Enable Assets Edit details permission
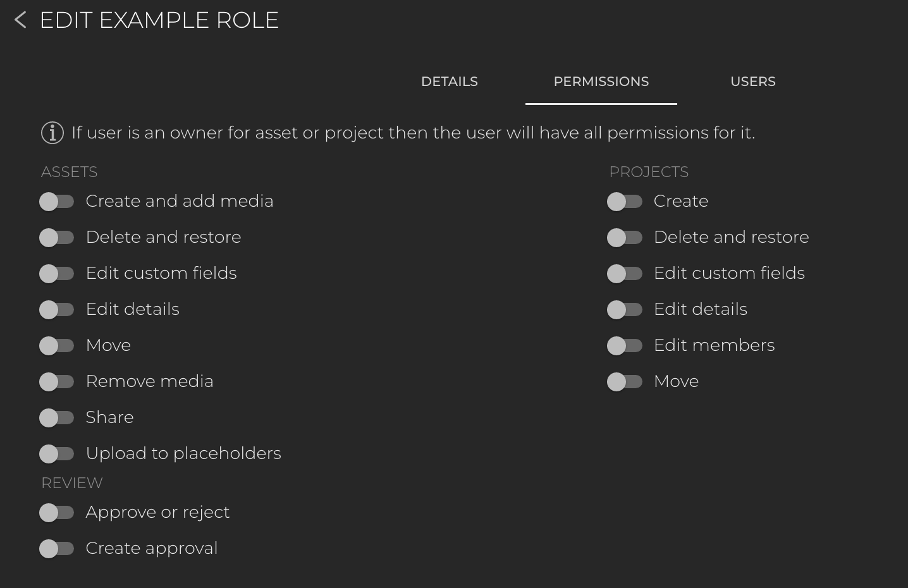Viewport: 908px width, 588px height. click(57, 310)
